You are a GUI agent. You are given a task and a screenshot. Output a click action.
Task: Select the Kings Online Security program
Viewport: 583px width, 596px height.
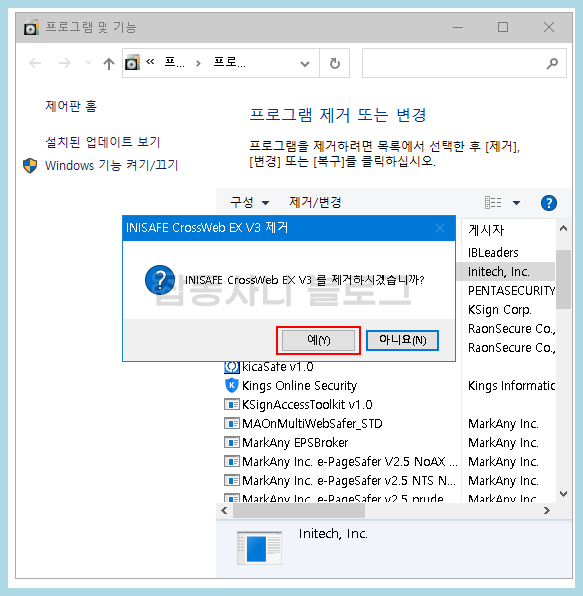pos(299,386)
